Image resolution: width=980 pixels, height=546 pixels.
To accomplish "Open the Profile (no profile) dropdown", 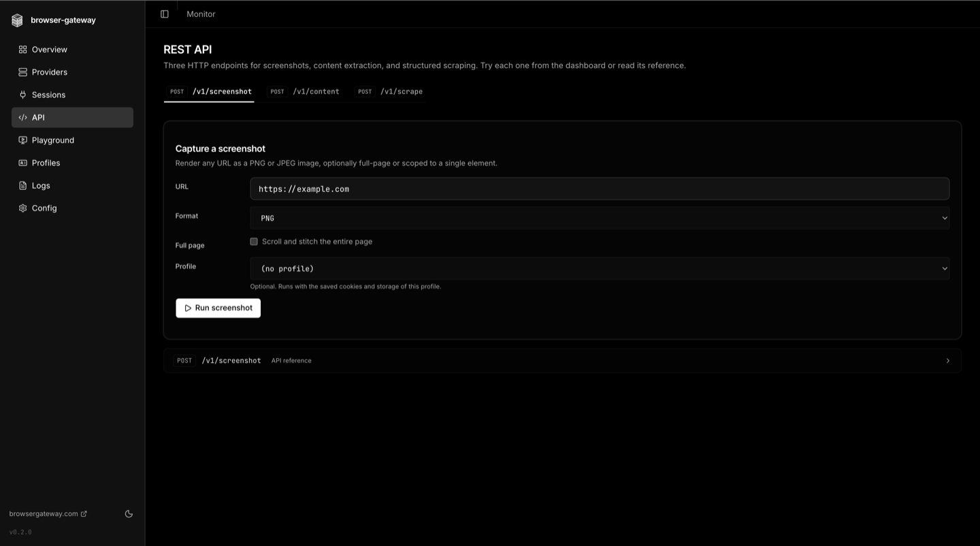I will pos(600,269).
